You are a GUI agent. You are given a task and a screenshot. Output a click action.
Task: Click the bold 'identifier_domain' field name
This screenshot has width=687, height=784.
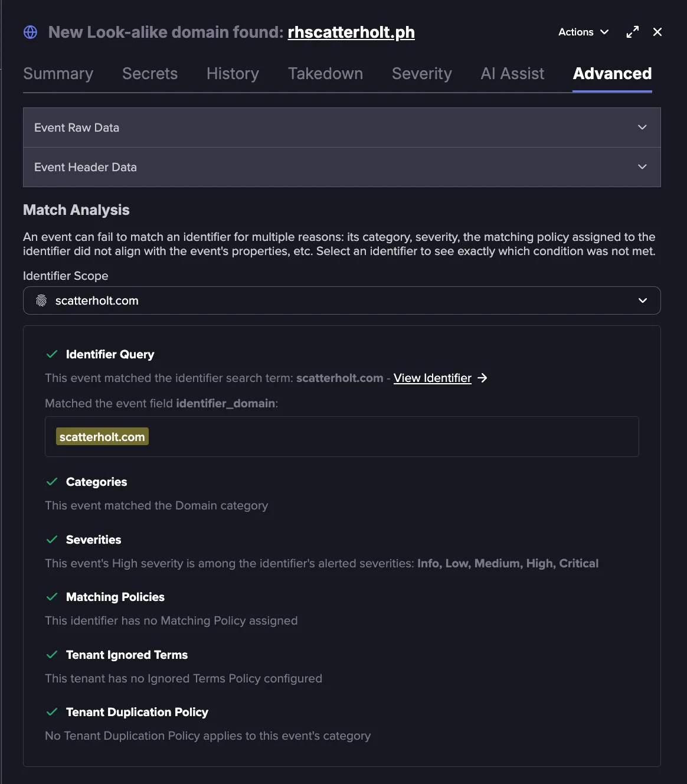225,403
